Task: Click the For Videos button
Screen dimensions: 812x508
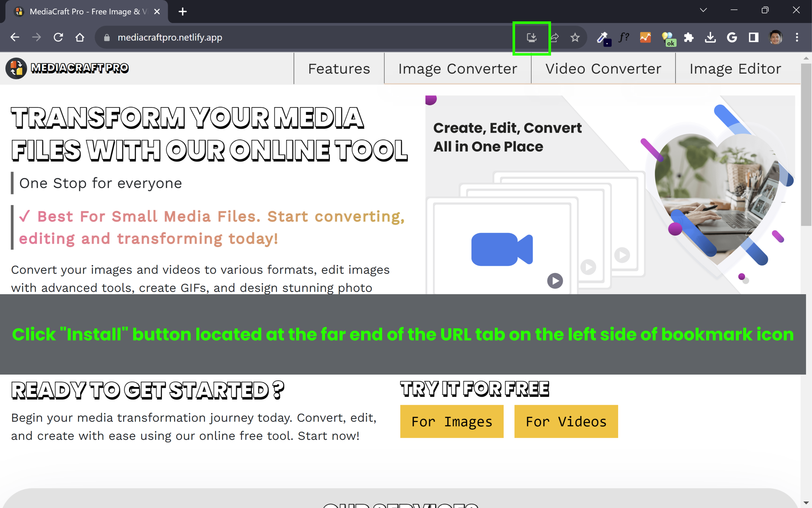Action: (566, 421)
